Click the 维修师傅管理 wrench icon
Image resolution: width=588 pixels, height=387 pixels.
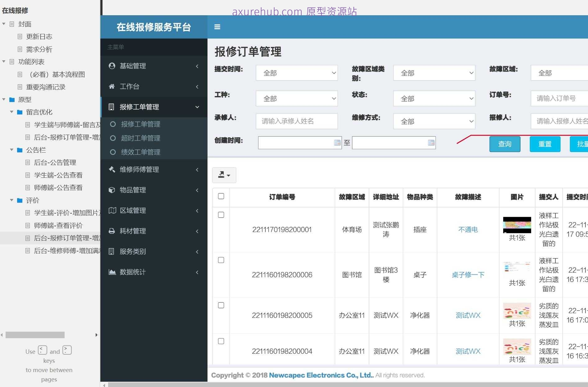click(139, 169)
